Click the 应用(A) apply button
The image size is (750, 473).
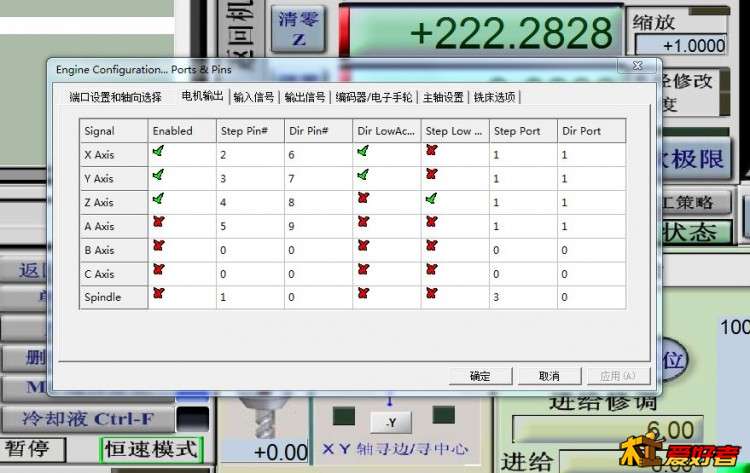(x=618, y=376)
